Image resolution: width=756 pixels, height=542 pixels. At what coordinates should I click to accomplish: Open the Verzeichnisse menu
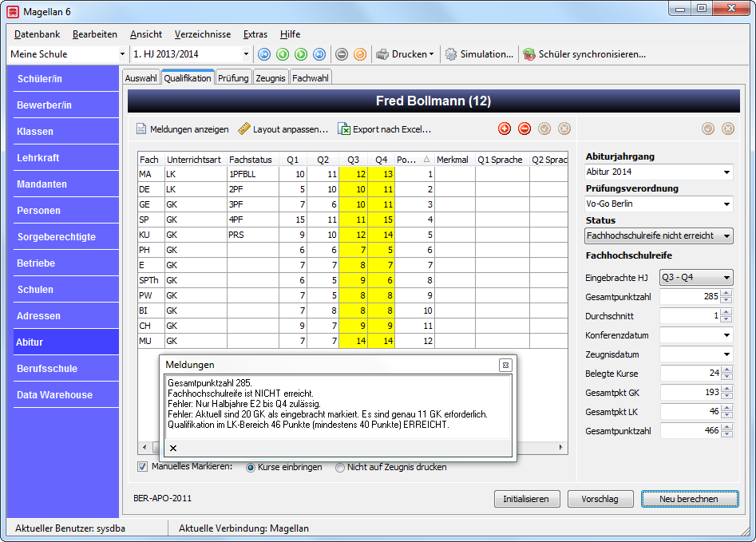(x=203, y=34)
